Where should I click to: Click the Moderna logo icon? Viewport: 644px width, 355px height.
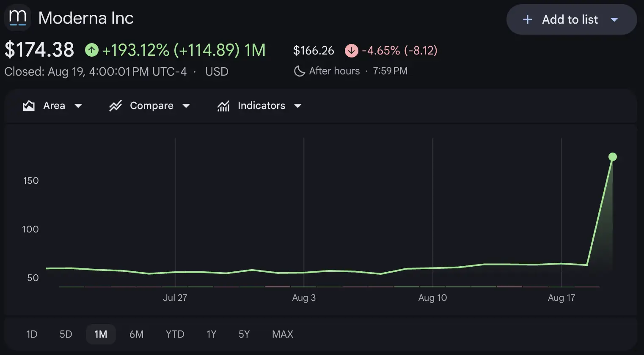pyautogui.click(x=18, y=18)
